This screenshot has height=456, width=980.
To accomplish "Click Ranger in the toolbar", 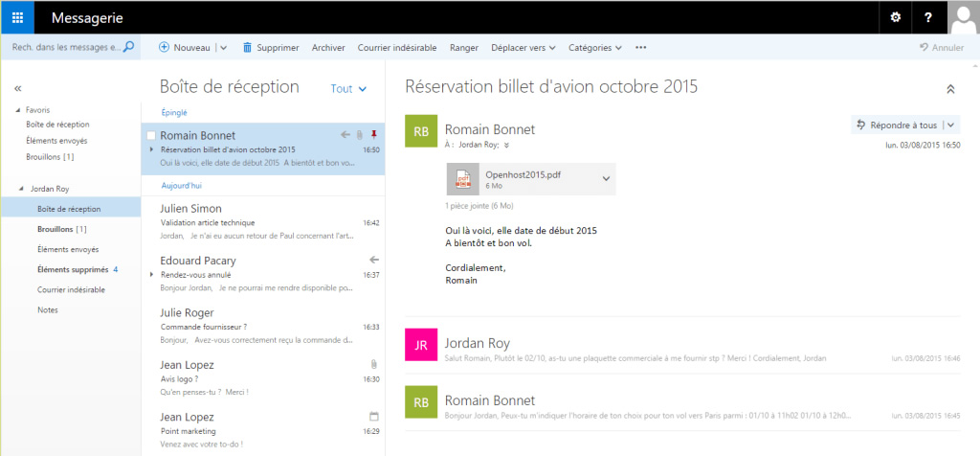I will coord(464,48).
